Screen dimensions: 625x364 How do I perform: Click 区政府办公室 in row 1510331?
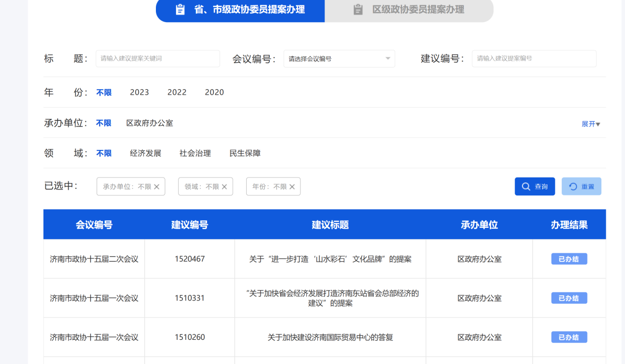coord(479,298)
